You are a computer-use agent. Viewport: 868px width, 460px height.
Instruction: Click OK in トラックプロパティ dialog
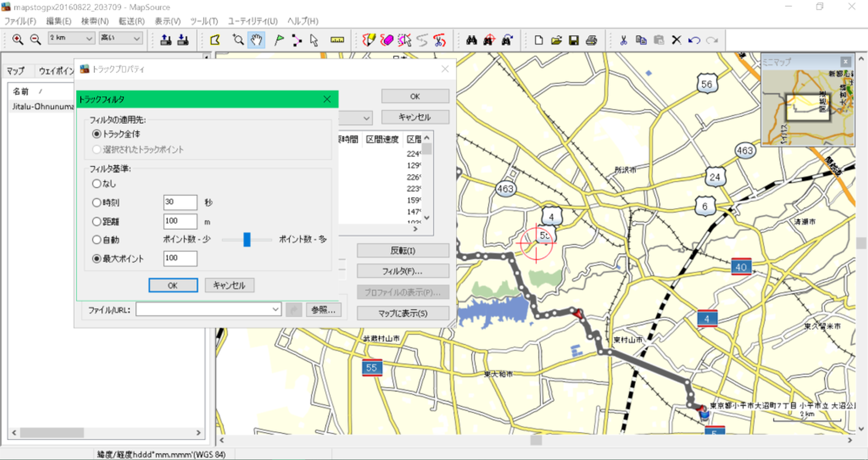415,96
